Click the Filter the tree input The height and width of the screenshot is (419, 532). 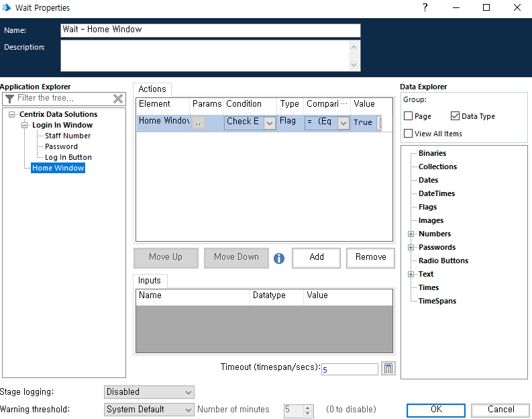(64, 99)
